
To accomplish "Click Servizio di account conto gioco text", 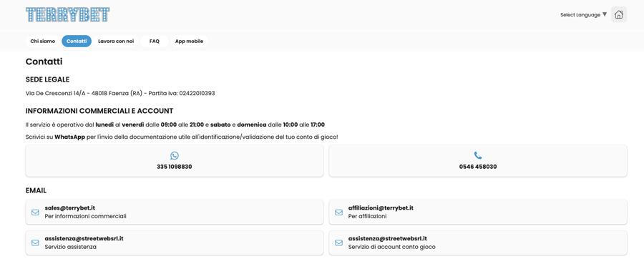I will tap(392, 247).
